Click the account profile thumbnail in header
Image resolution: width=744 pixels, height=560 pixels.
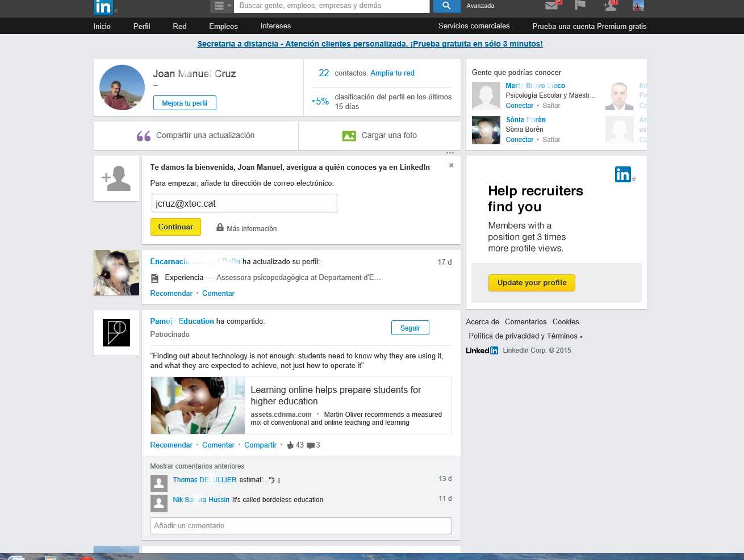[x=638, y=6]
